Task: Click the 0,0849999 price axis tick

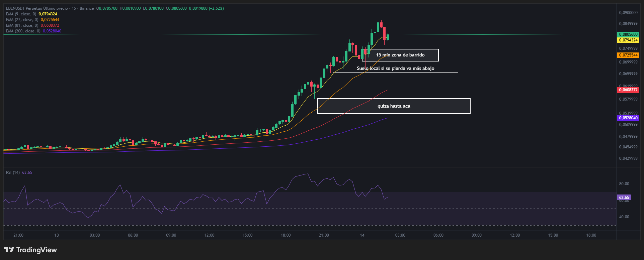Action: 628,24
